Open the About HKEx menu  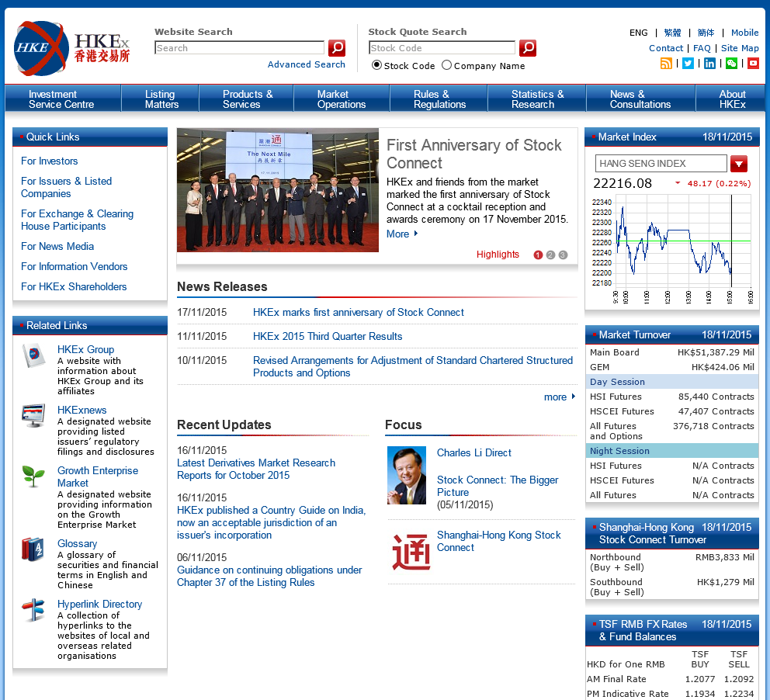[x=730, y=99]
